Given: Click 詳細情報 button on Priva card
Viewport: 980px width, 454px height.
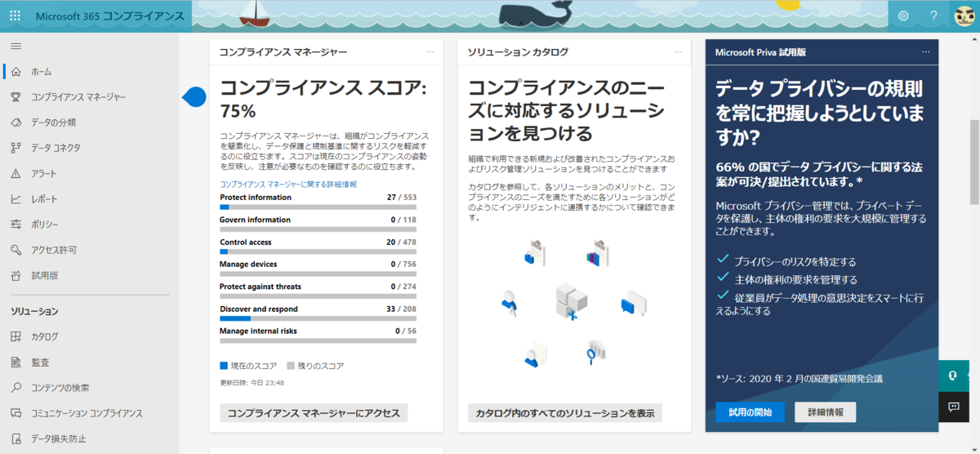Looking at the screenshot, I should pyautogui.click(x=825, y=412).
